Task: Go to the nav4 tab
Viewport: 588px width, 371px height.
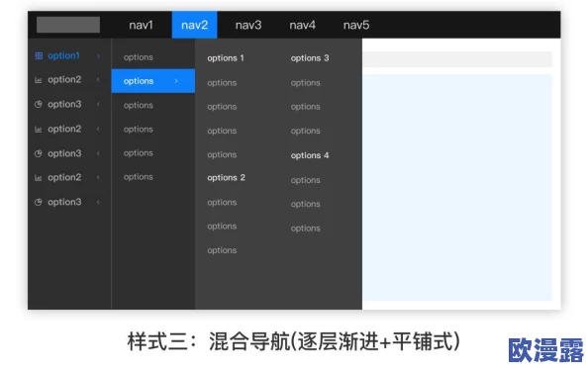Action: click(x=302, y=25)
